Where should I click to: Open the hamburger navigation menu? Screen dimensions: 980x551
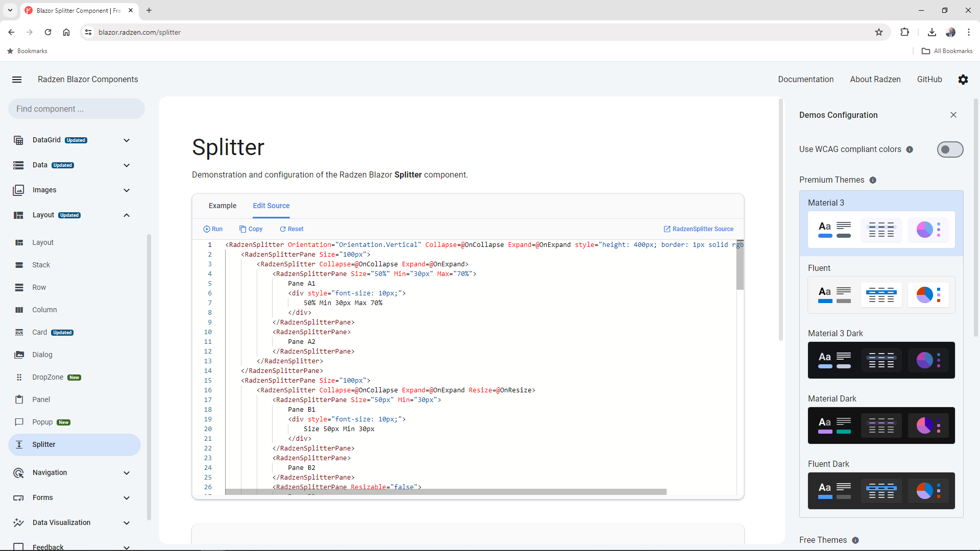17,80
